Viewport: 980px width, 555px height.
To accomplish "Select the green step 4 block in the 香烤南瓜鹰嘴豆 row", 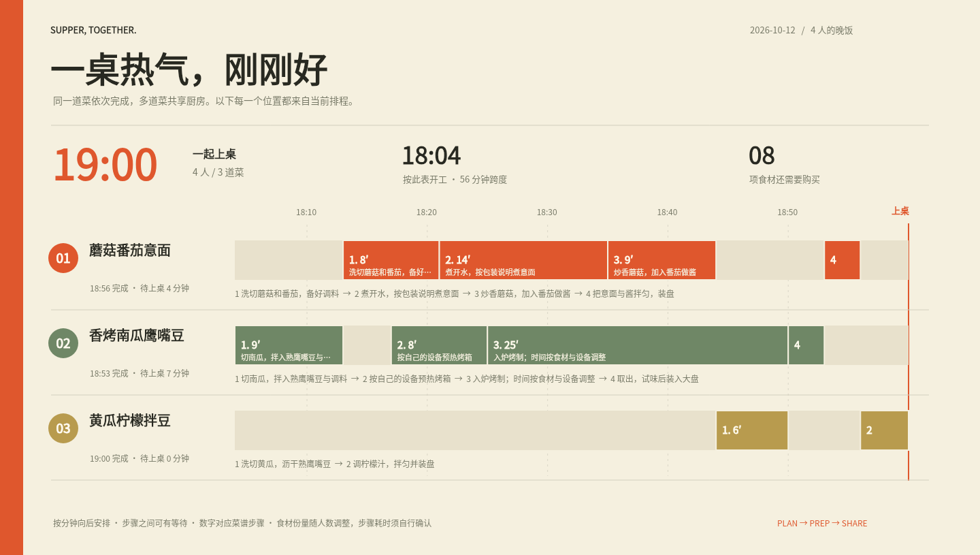I will coord(806,345).
